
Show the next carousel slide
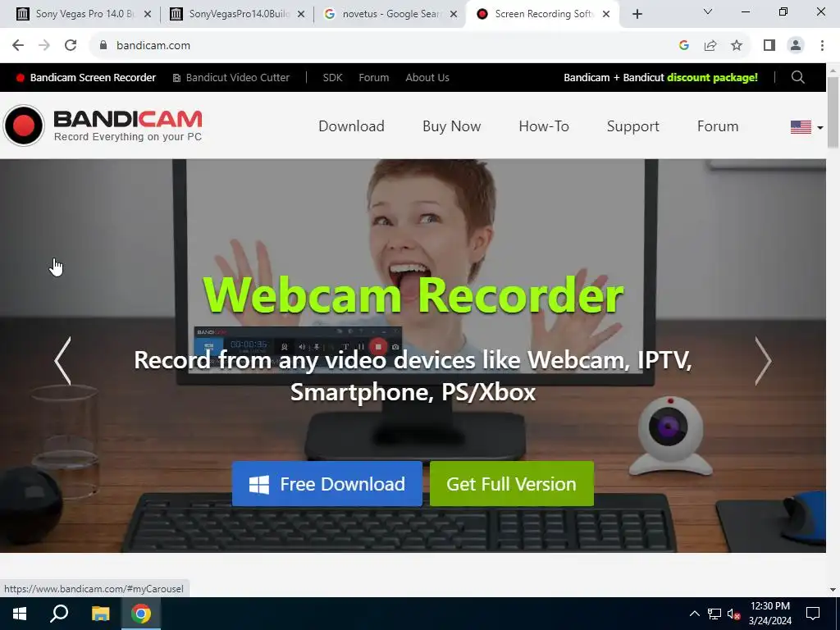point(763,361)
